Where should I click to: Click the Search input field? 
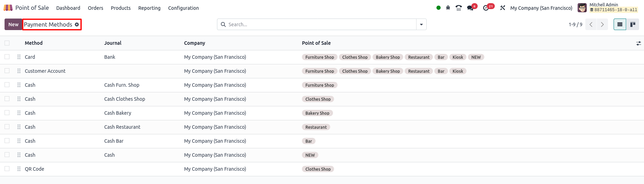(x=321, y=24)
